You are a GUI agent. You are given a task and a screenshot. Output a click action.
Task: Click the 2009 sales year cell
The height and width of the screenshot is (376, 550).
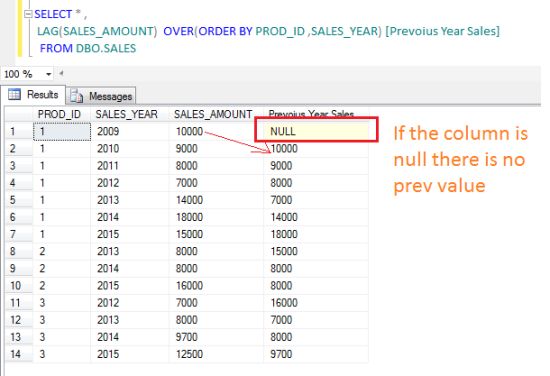pos(129,131)
